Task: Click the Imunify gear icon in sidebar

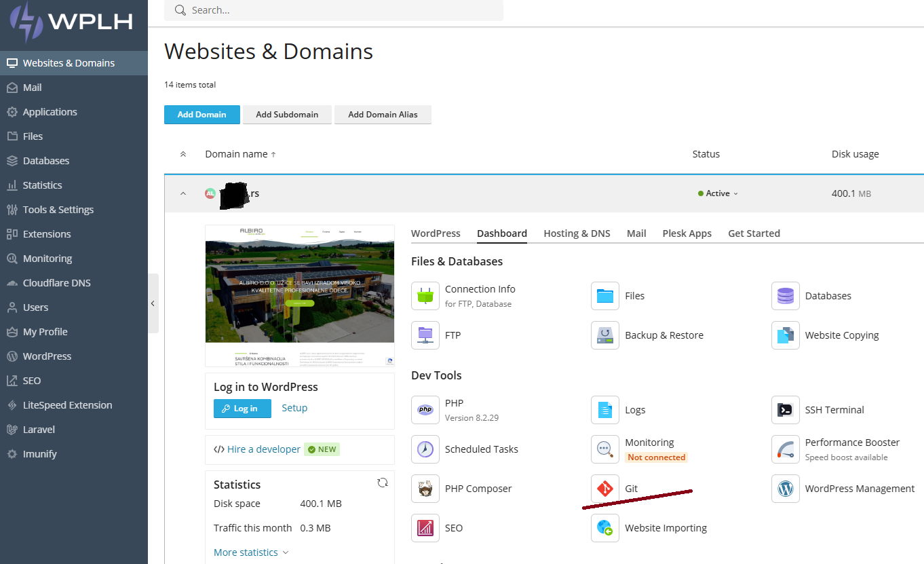Action: pyautogui.click(x=12, y=454)
